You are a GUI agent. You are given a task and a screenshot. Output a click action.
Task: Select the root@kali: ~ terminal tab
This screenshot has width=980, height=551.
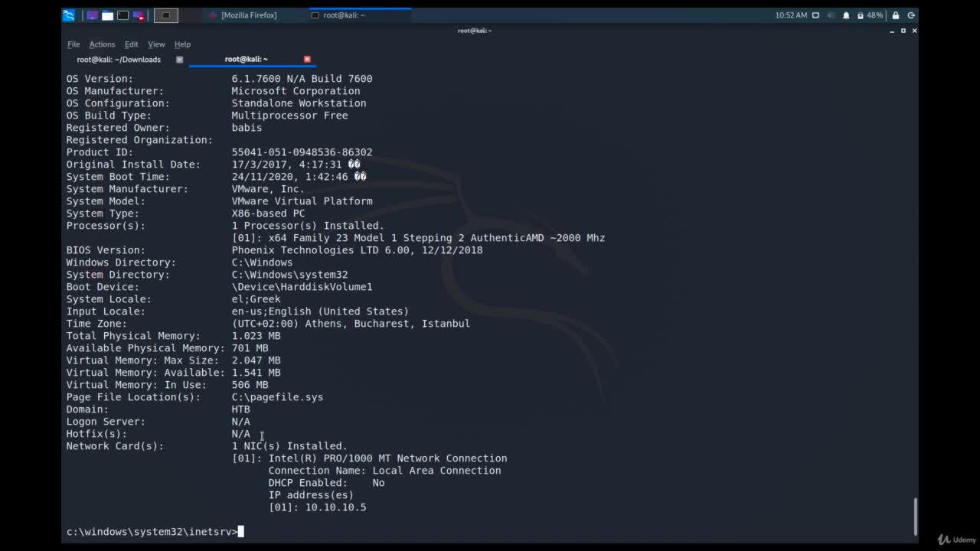247,59
